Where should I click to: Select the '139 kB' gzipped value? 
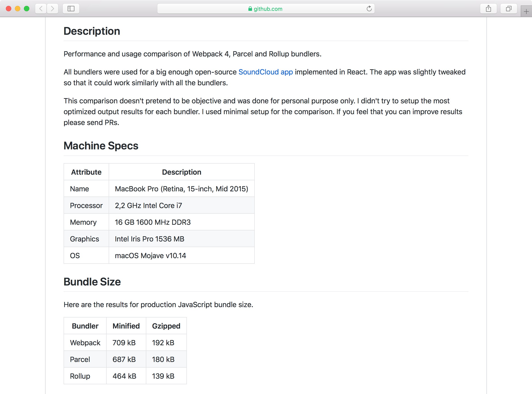click(x=166, y=376)
